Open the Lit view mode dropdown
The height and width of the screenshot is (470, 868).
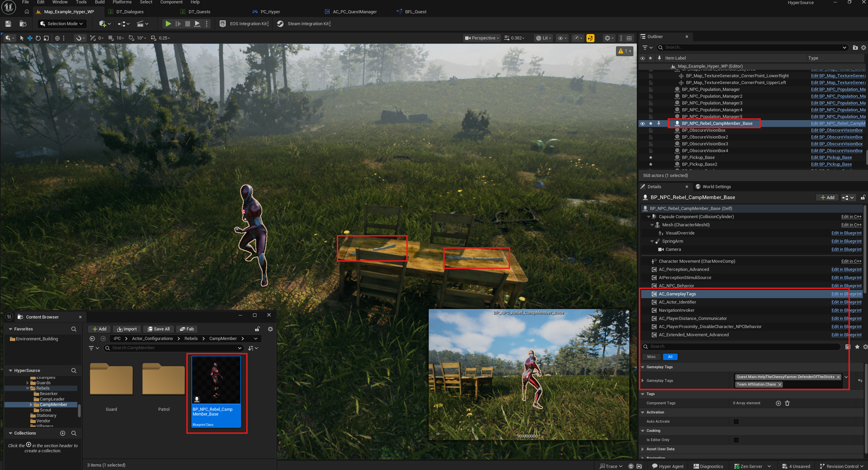tap(543, 38)
